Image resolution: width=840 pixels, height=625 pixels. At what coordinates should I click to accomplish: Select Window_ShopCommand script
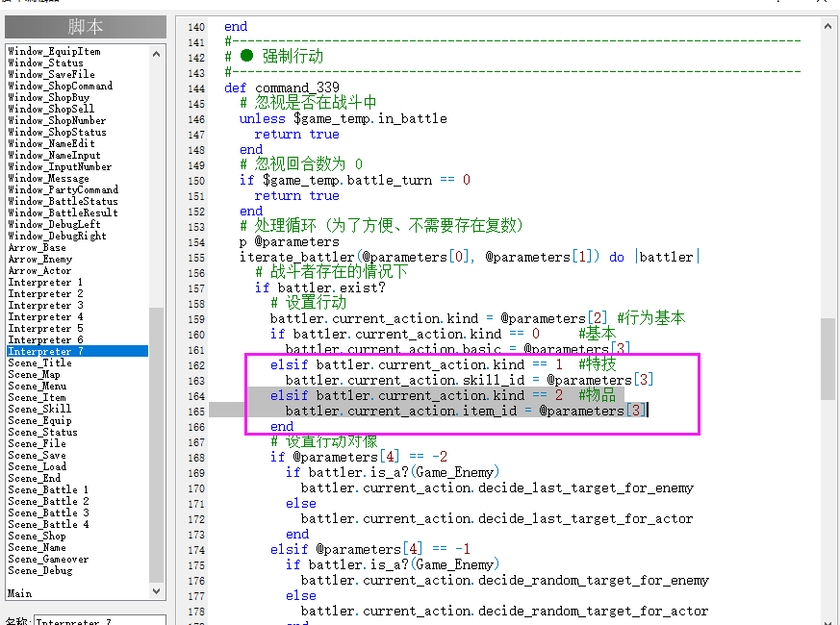pyautogui.click(x=60, y=87)
